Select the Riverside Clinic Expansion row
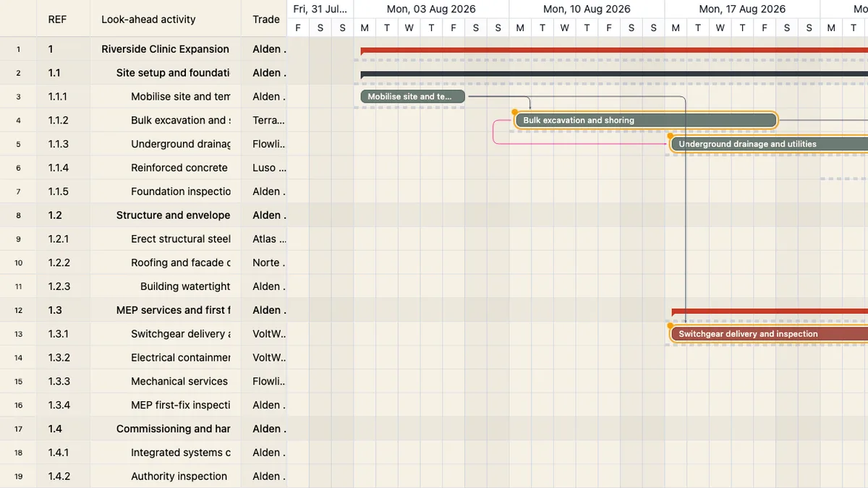This screenshot has height=488, width=868. tap(165, 49)
